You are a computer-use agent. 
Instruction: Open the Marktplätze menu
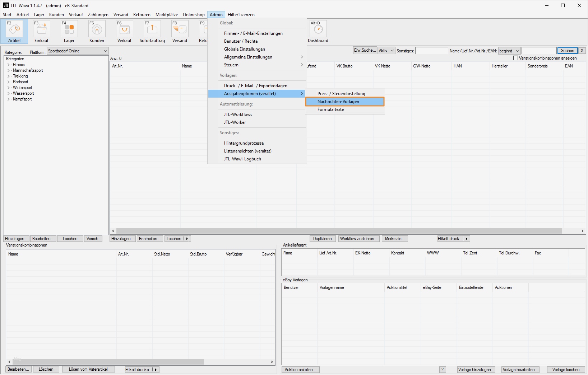pyautogui.click(x=167, y=15)
